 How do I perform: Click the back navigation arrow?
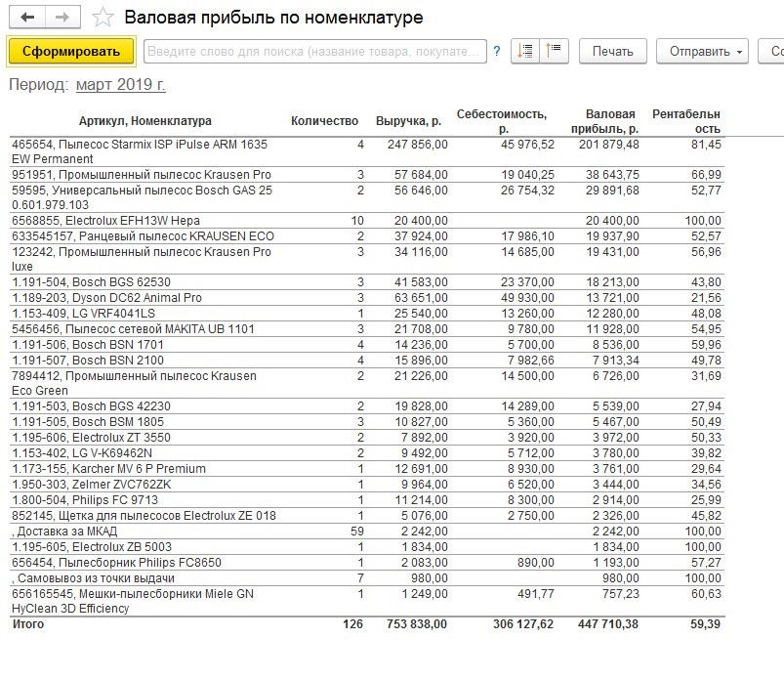point(27,18)
